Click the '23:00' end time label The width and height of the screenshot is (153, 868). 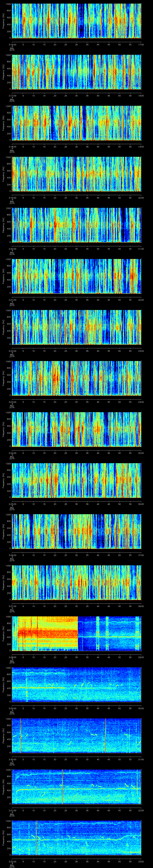coord(141,351)
